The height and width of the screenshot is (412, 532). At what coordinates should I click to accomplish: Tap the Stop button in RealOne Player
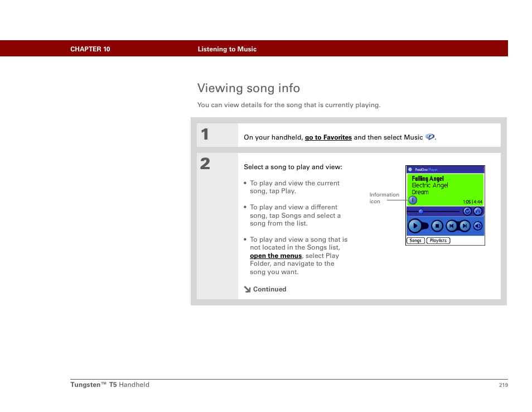[437, 226]
